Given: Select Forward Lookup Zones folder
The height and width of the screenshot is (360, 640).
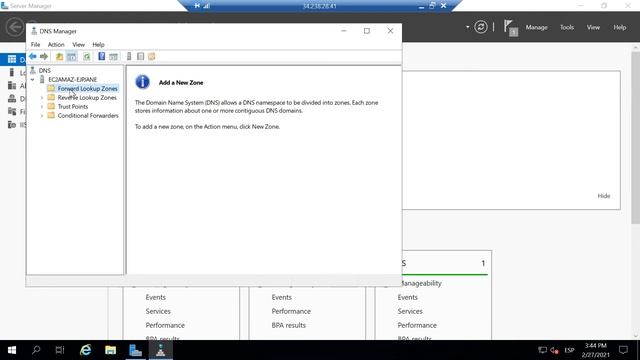Looking at the screenshot, I should (87, 89).
